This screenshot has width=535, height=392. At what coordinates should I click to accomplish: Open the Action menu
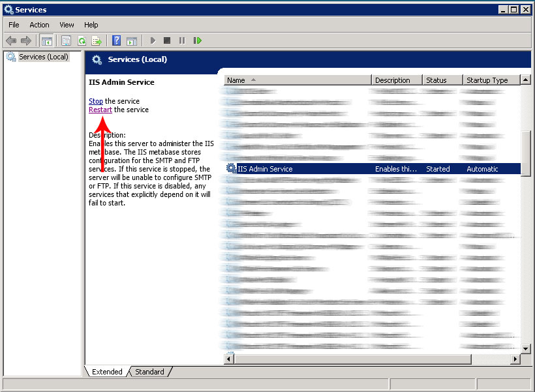click(x=39, y=25)
